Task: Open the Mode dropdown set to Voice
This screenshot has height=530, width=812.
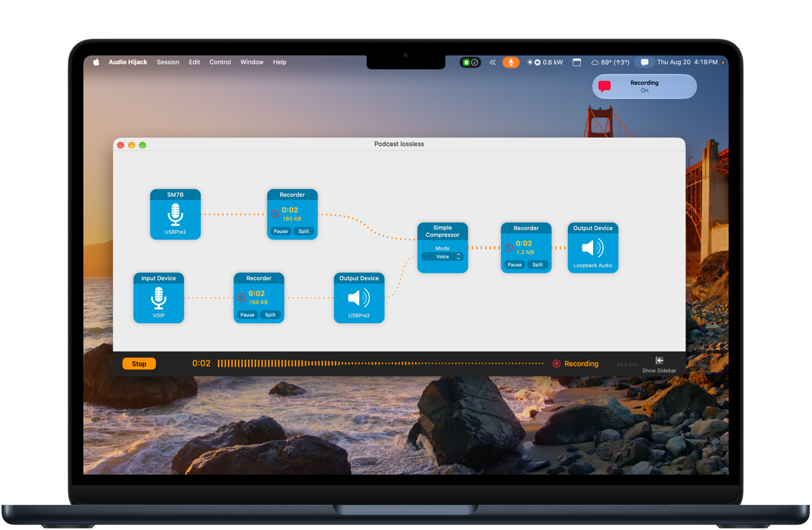Action: tap(442, 256)
